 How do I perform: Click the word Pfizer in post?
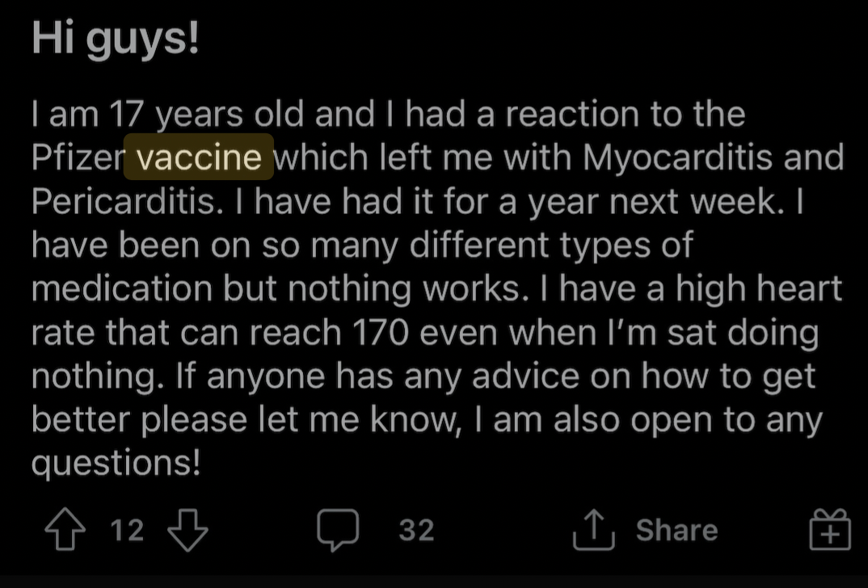[x=78, y=157]
